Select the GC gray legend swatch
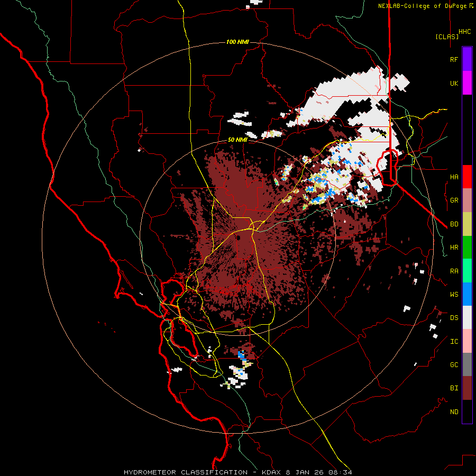The width and height of the screenshot is (476, 476). [467, 364]
